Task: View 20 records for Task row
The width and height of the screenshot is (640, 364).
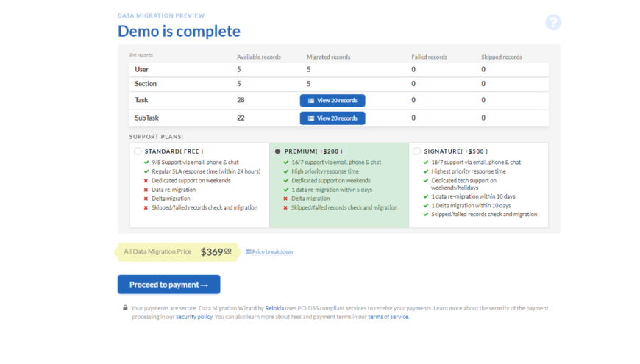Action: click(333, 100)
